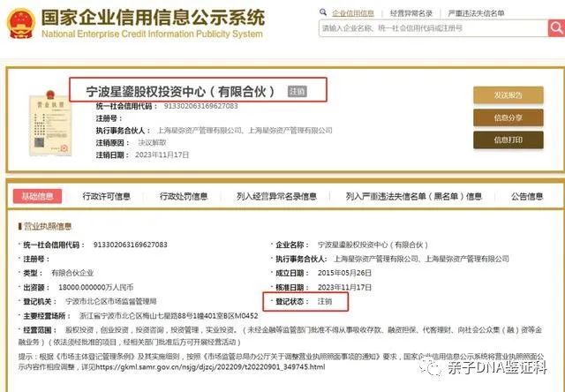
Task: Open the 列入严重违法失信名单(黑名单)信息 tab
Action: click(414, 196)
